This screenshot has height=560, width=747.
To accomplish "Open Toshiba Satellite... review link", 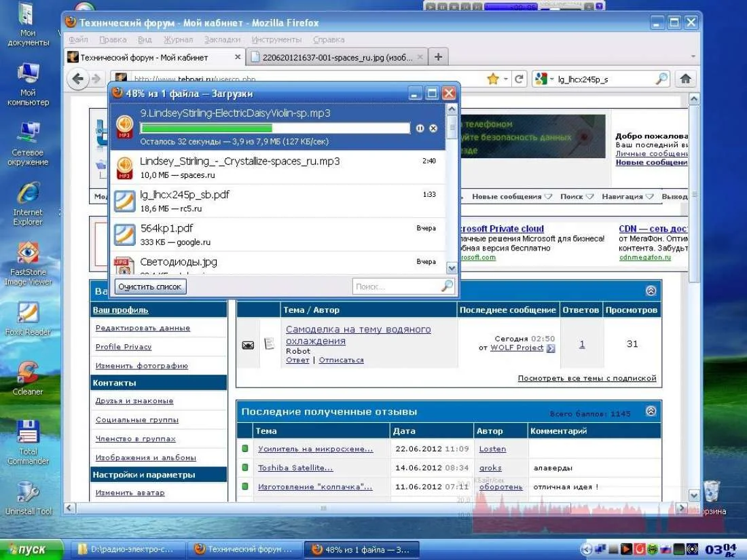I will 295,468.
